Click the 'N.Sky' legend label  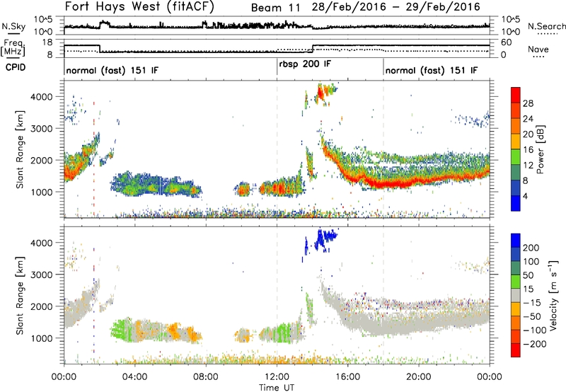pyautogui.click(x=13, y=26)
